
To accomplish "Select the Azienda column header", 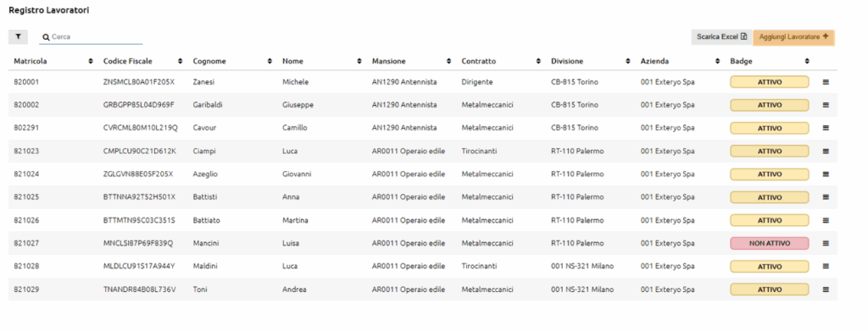I will (654, 61).
